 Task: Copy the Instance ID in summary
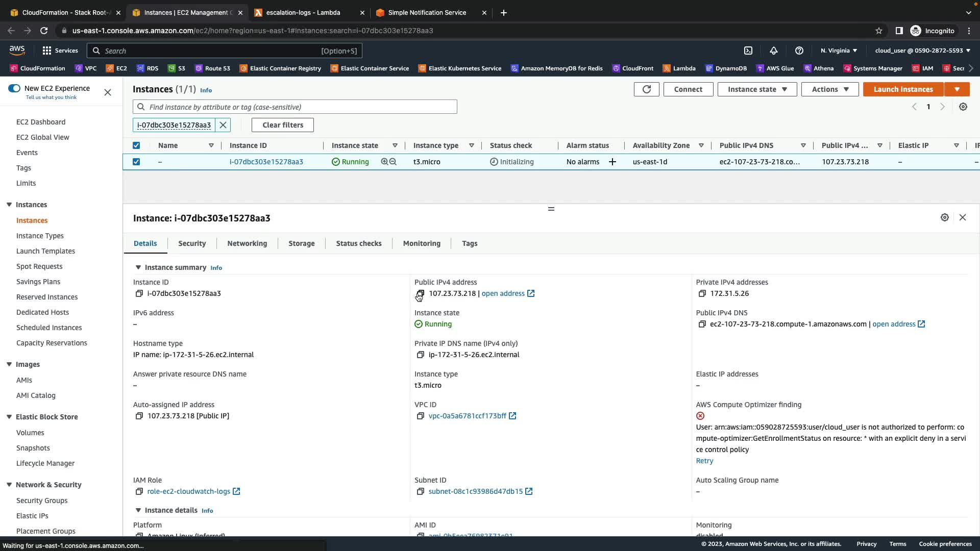139,293
